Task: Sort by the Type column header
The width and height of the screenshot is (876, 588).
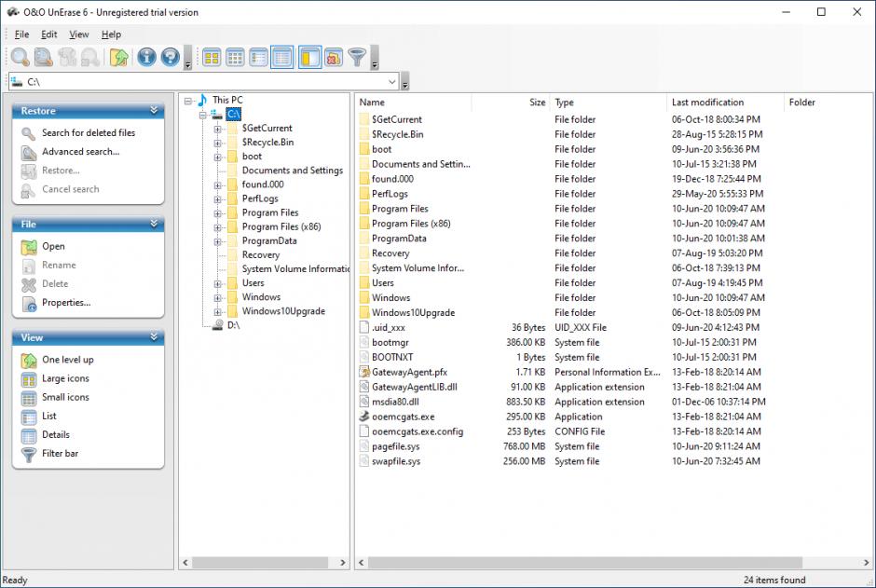Action: 609,103
